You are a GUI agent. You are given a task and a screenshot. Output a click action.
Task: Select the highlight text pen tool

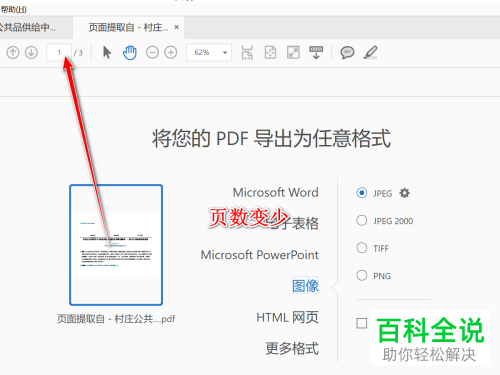point(370,52)
